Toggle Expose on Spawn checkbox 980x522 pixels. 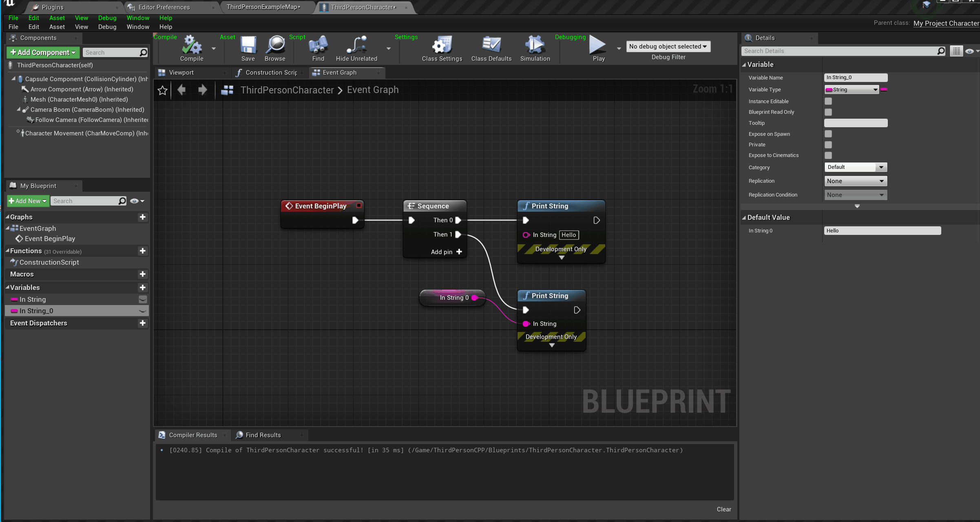[828, 134]
